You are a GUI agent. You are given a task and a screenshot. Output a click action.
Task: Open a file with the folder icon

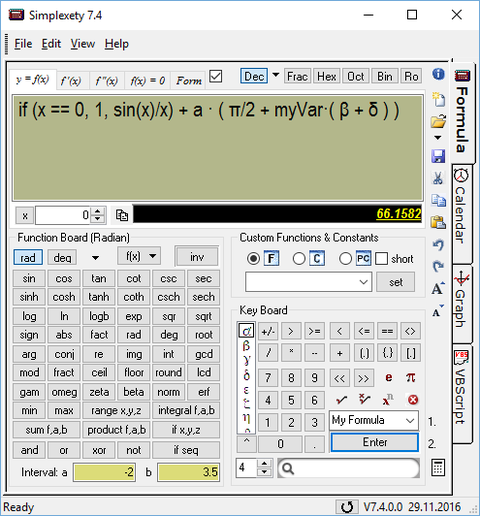coord(438,121)
